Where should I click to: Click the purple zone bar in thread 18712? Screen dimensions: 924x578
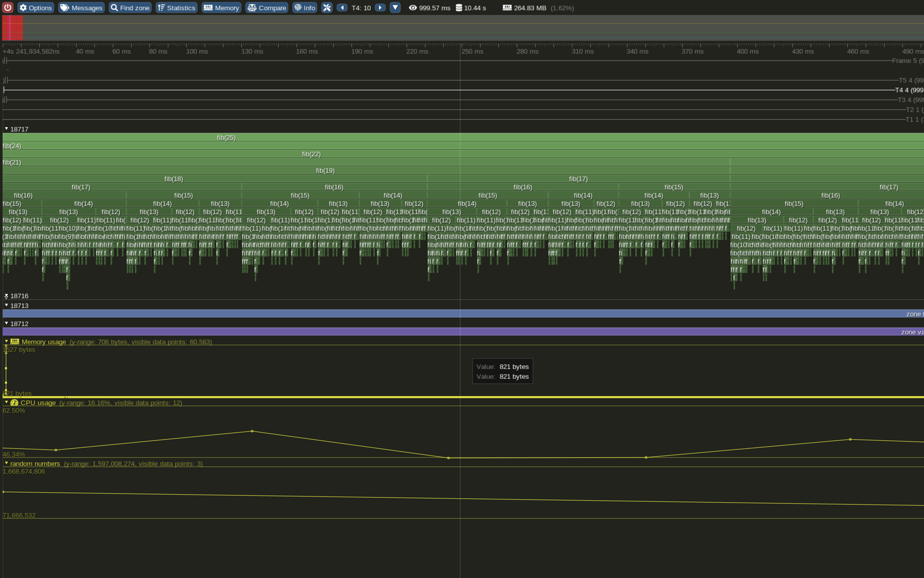click(x=463, y=332)
